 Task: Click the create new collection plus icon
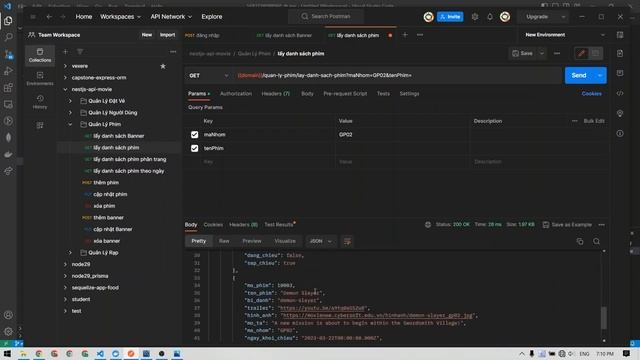click(x=65, y=52)
